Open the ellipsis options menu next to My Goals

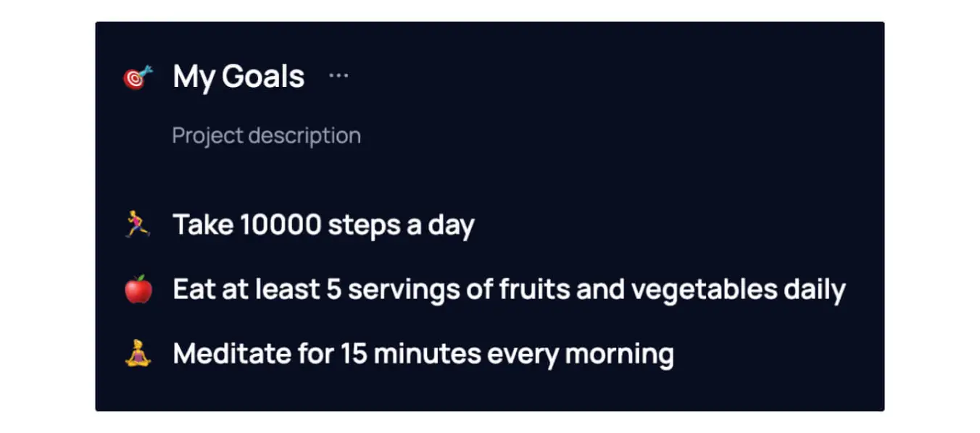(x=339, y=75)
